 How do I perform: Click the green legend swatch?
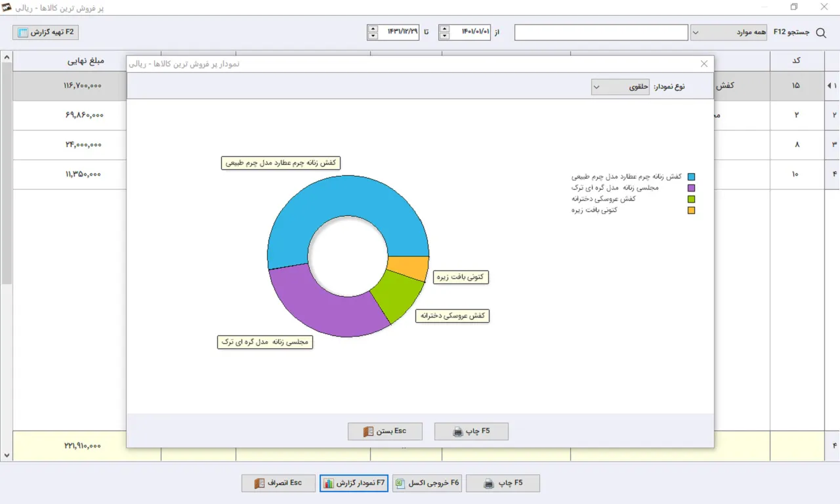(691, 199)
